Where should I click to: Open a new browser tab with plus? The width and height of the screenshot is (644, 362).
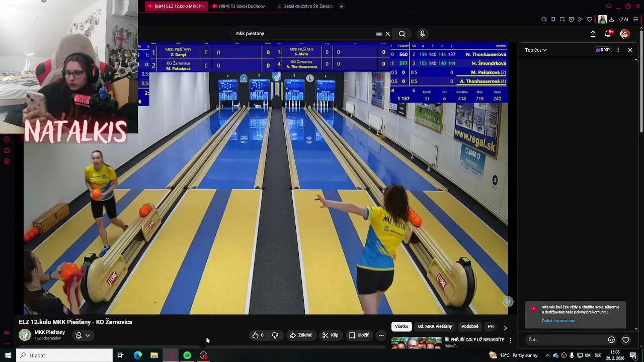[x=342, y=6]
